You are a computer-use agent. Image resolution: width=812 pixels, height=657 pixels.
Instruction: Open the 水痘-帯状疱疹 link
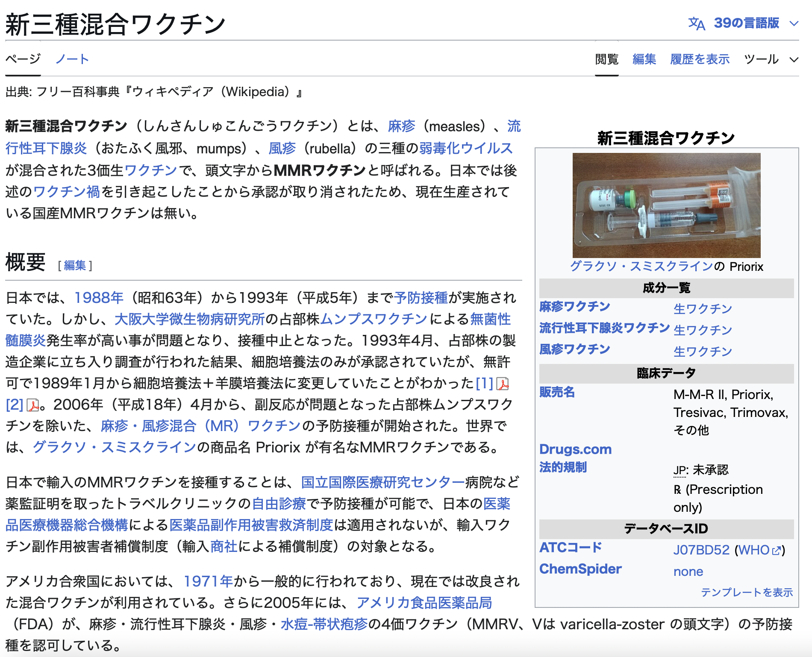[x=324, y=624]
